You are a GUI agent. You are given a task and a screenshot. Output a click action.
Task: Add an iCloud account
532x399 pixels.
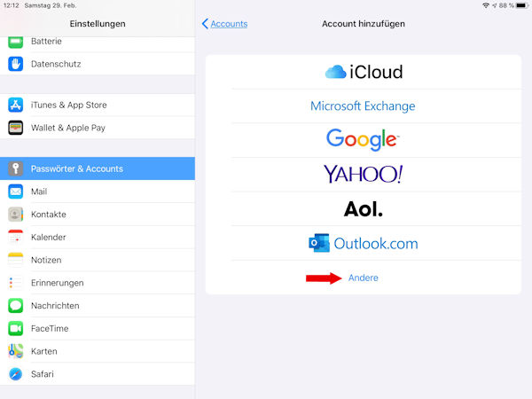pos(363,72)
